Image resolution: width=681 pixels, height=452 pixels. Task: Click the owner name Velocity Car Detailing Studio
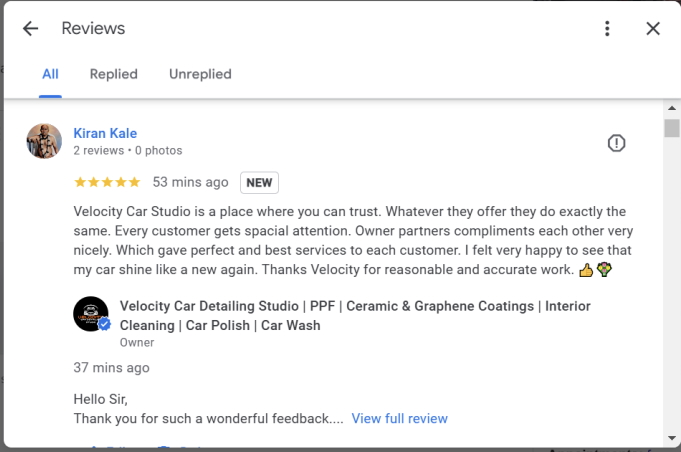click(355, 315)
